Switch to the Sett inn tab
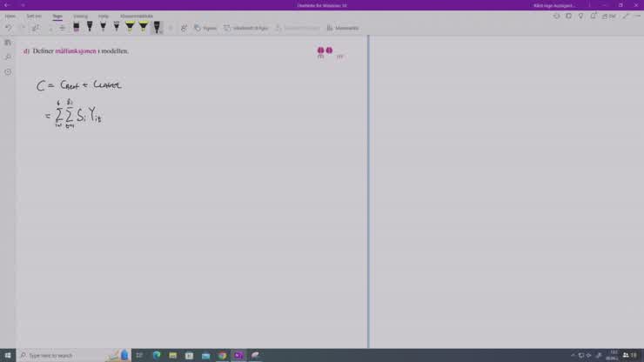The height and width of the screenshot is (362, 644). click(x=33, y=16)
